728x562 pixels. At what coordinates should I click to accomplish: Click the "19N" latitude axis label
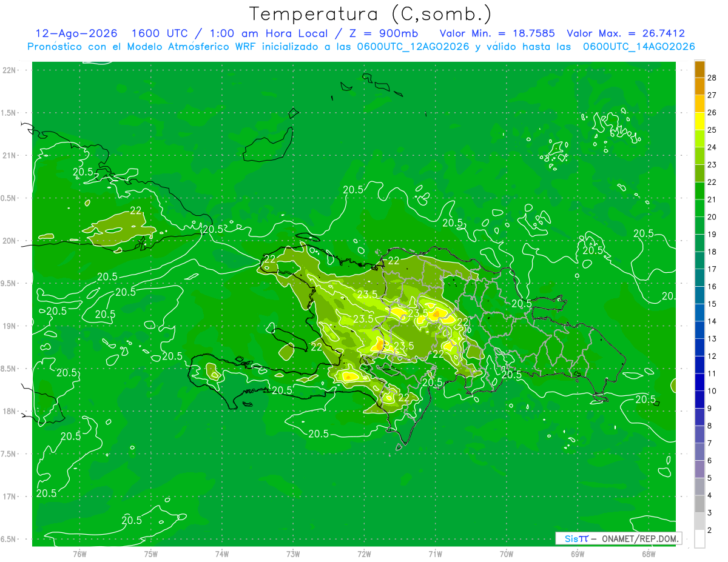tap(10, 326)
